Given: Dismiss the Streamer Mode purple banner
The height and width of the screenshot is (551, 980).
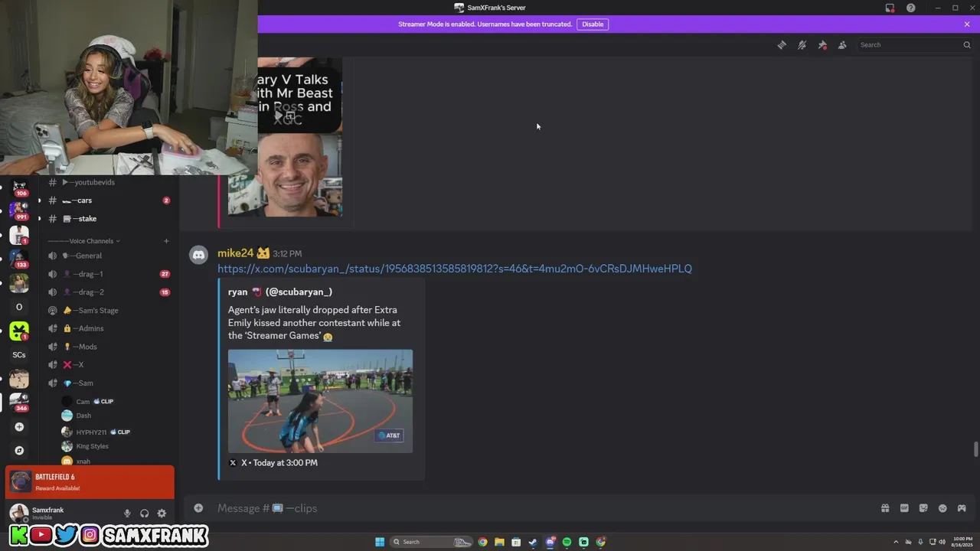Looking at the screenshot, I should tap(967, 24).
